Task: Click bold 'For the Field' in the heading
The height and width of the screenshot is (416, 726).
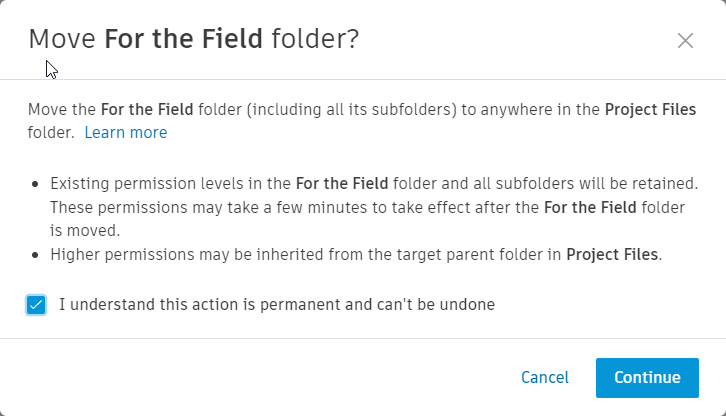Action: (183, 38)
